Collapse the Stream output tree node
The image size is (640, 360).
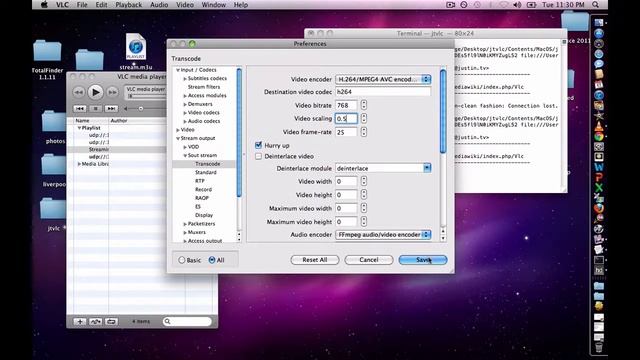click(178, 138)
